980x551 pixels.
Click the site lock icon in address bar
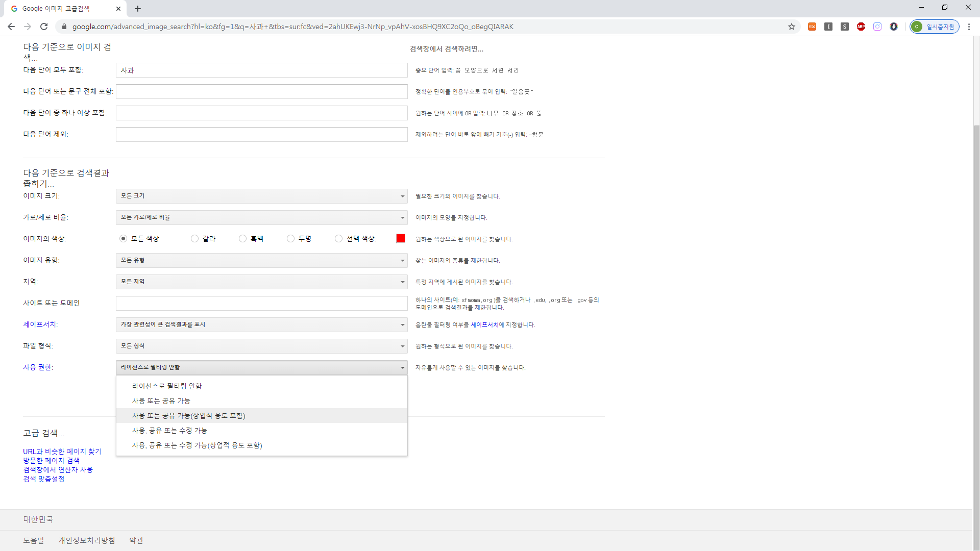pos(64,27)
